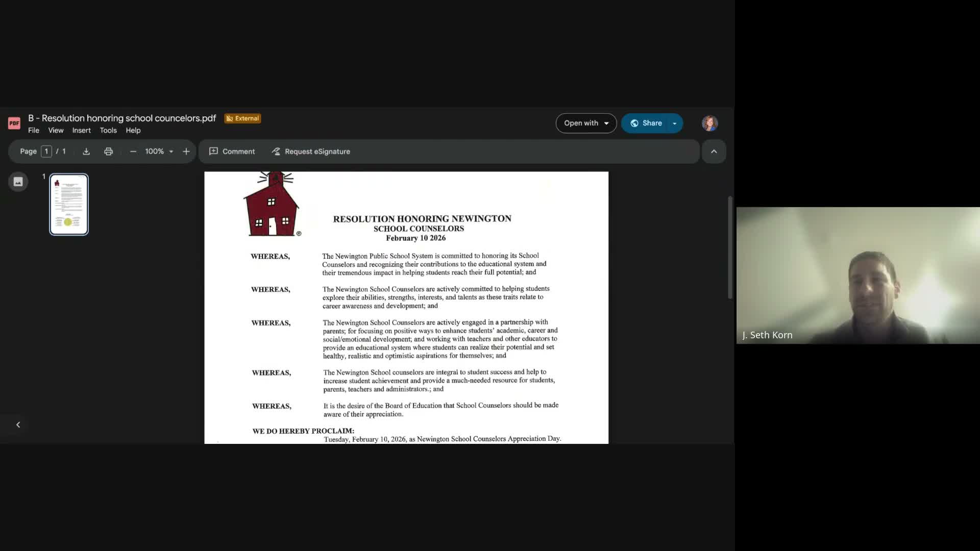Image resolution: width=980 pixels, height=551 pixels.
Task: Click the Request eSignature pen icon
Action: [x=276, y=152]
